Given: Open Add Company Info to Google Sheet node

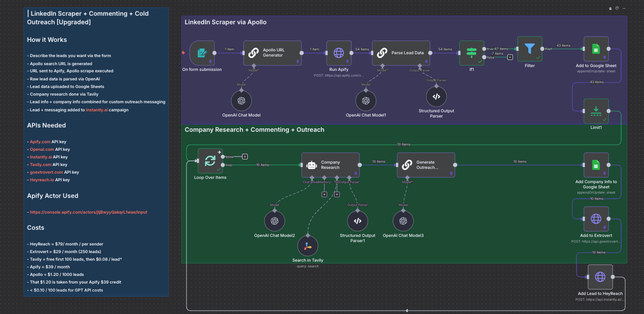Looking at the screenshot, I should pyautogui.click(x=596, y=165).
